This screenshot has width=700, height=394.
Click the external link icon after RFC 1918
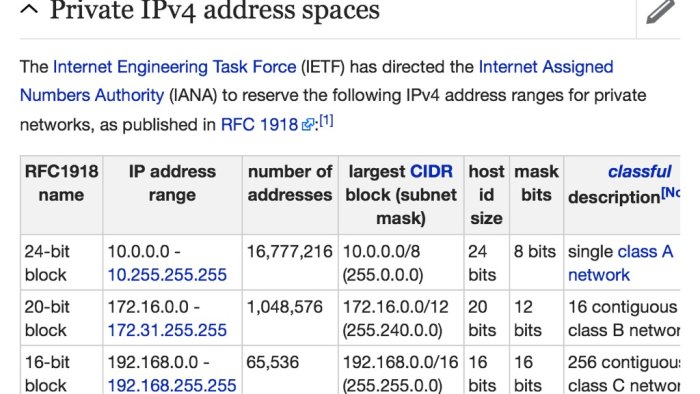[308, 124]
